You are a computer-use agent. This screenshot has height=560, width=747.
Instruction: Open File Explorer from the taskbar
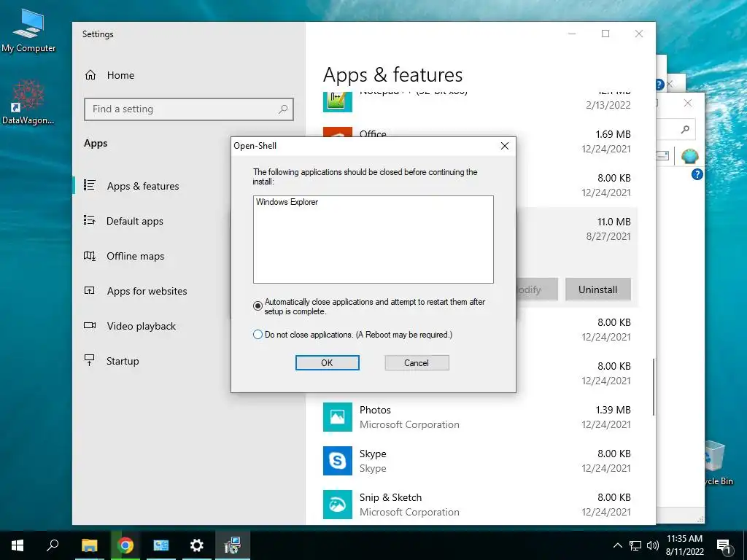(90, 545)
